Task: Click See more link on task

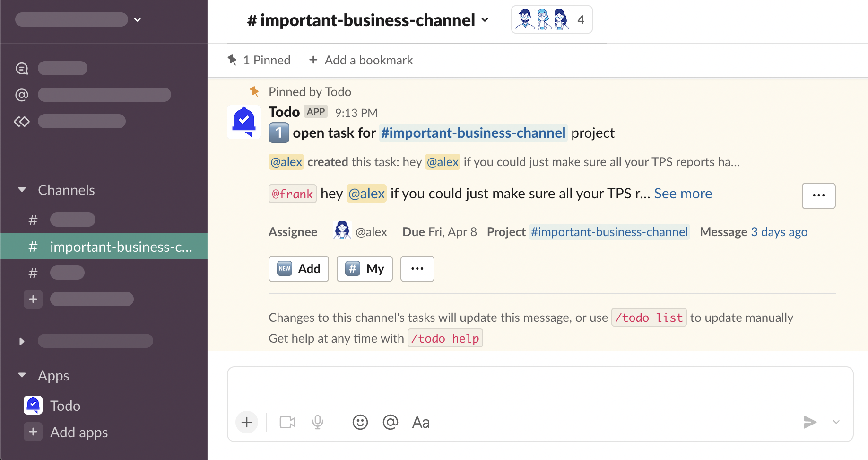Action: click(x=683, y=194)
